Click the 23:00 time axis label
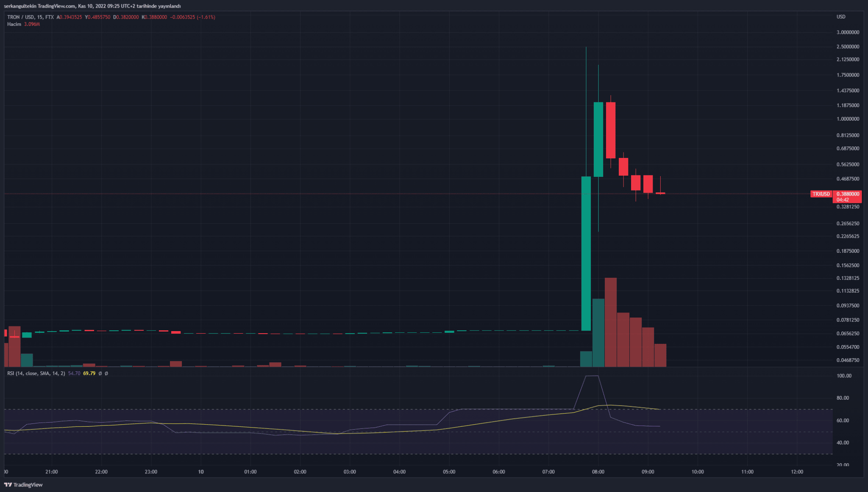The image size is (868, 492). pyautogui.click(x=151, y=472)
